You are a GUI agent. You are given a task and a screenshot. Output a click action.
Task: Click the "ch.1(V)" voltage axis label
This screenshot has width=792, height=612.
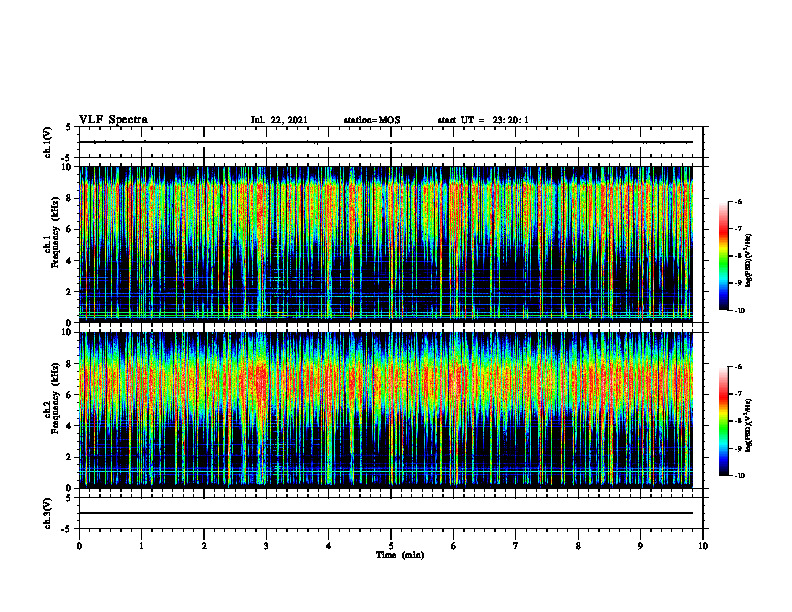tap(47, 142)
